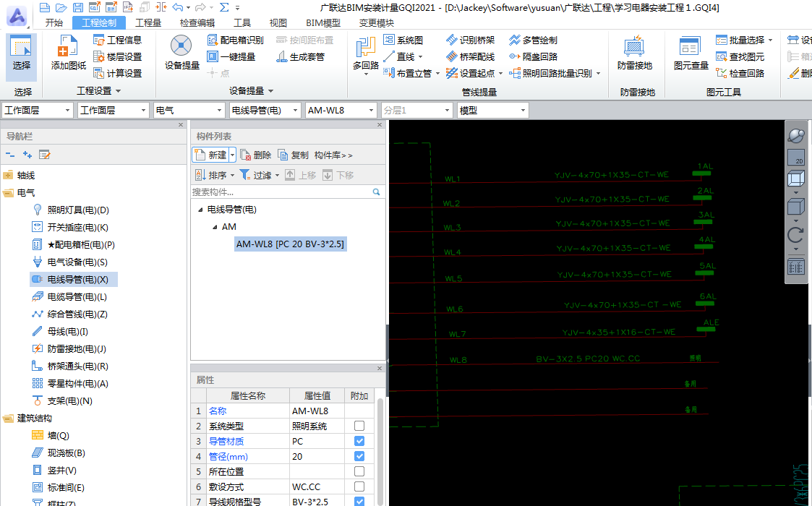Click the sum Σ icon in quick toolbar

[223, 7]
